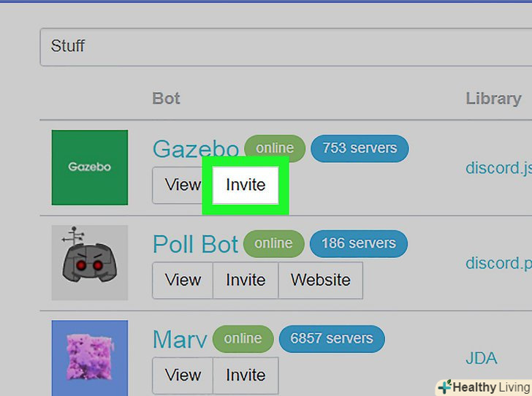Select the purple Marv bot avatar
Viewport: 532px width, 396px height.
pos(90,358)
